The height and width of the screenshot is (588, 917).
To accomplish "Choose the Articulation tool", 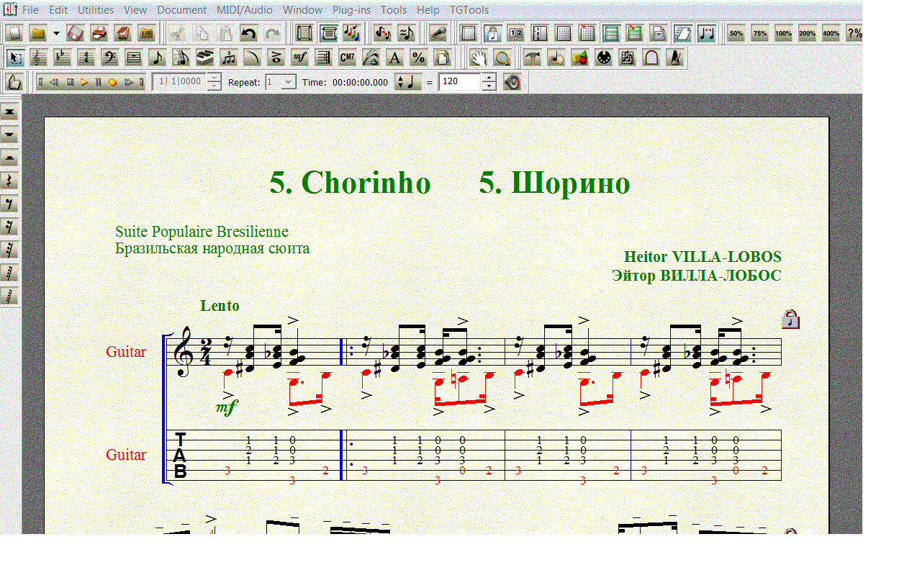I will [x=276, y=58].
